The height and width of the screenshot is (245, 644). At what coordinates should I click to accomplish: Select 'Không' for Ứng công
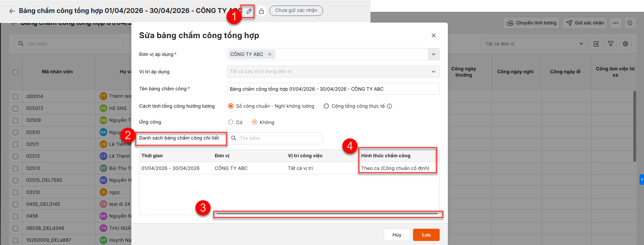[254, 122]
